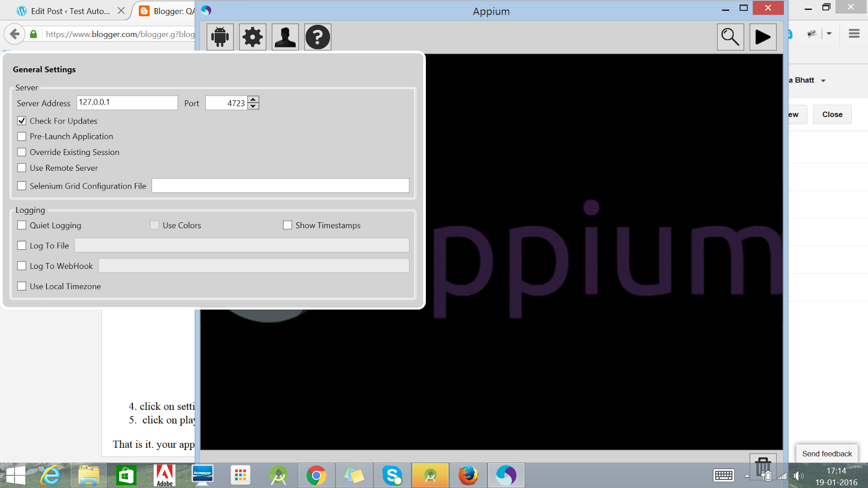Open the Developer Settings person icon

click(x=285, y=37)
